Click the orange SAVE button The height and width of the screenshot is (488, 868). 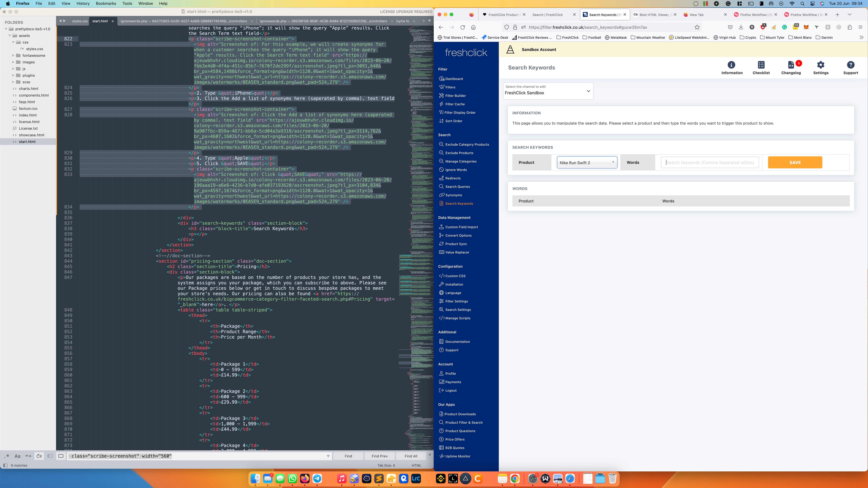click(795, 162)
